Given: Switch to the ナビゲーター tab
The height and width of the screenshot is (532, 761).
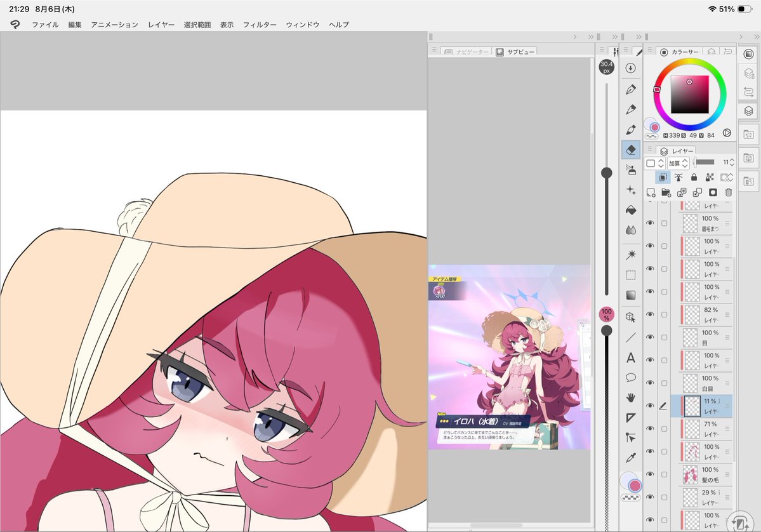Looking at the screenshot, I should coord(466,51).
